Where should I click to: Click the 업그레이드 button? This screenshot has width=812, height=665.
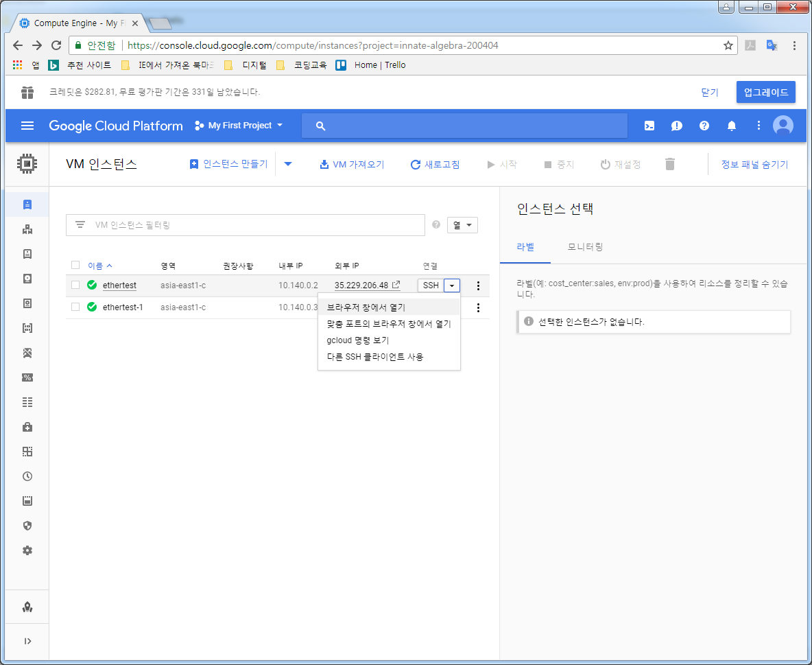766,92
